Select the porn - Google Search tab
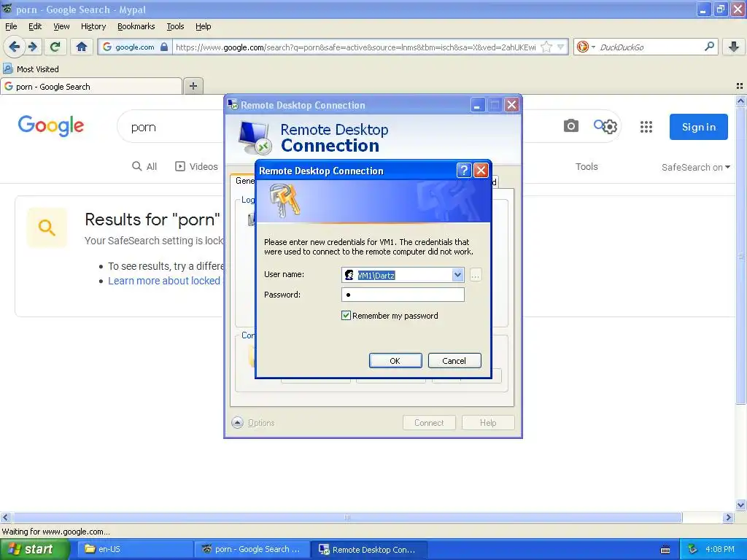 coord(91,87)
